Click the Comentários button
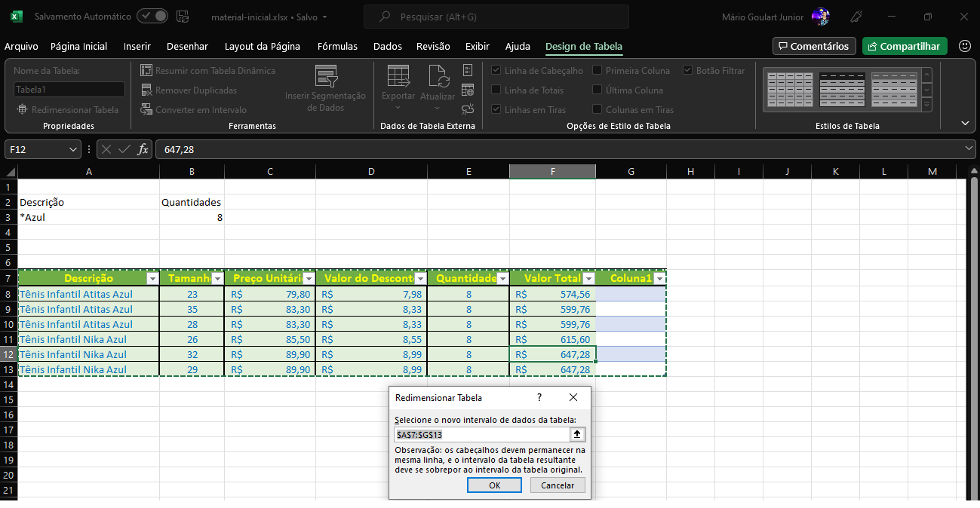The height and width of the screenshot is (508, 980). (815, 46)
